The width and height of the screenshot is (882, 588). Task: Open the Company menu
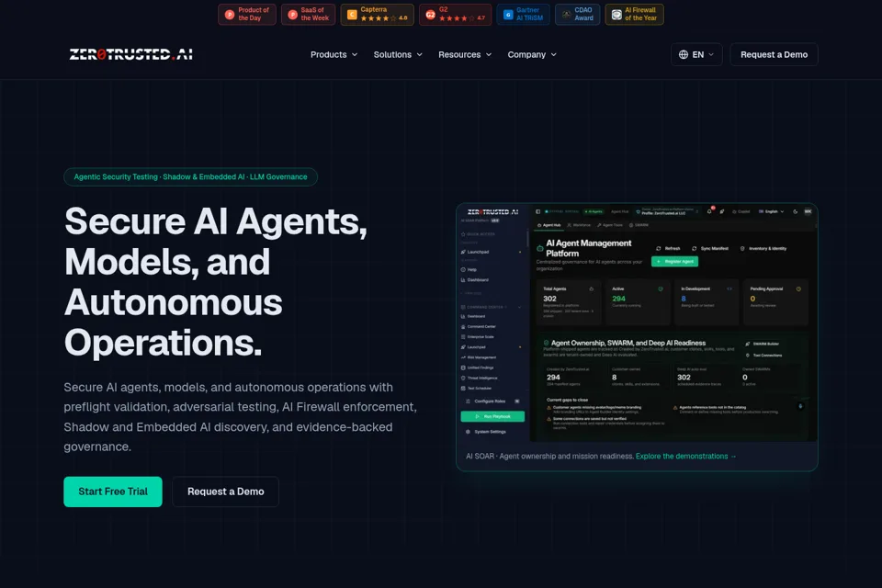(532, 54)
